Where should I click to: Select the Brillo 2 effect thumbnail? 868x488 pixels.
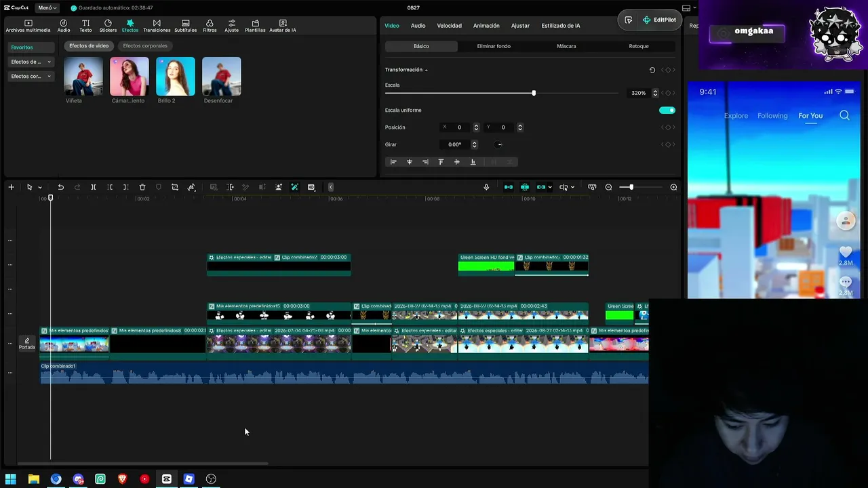[176, 76]
